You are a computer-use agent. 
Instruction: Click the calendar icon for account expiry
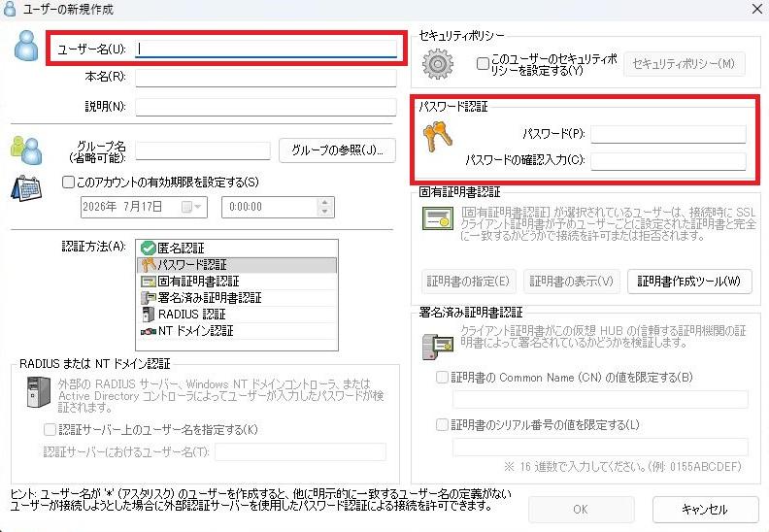click(x=26, y=188)
